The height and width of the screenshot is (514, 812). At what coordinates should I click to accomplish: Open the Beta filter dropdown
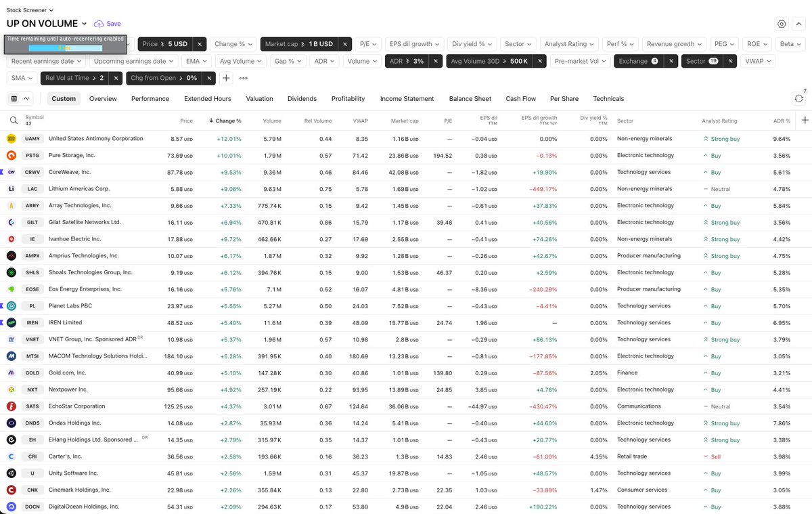(x=790, y=44)
